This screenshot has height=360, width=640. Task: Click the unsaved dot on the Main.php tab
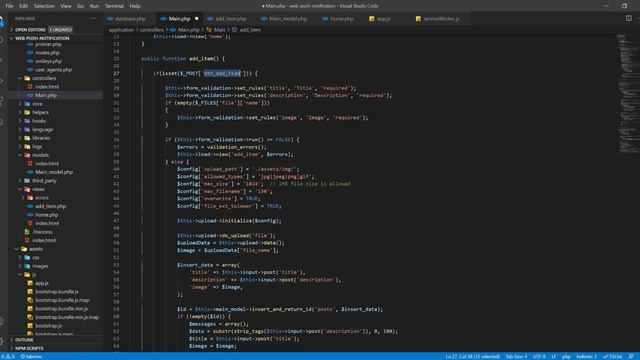[197, 19]
